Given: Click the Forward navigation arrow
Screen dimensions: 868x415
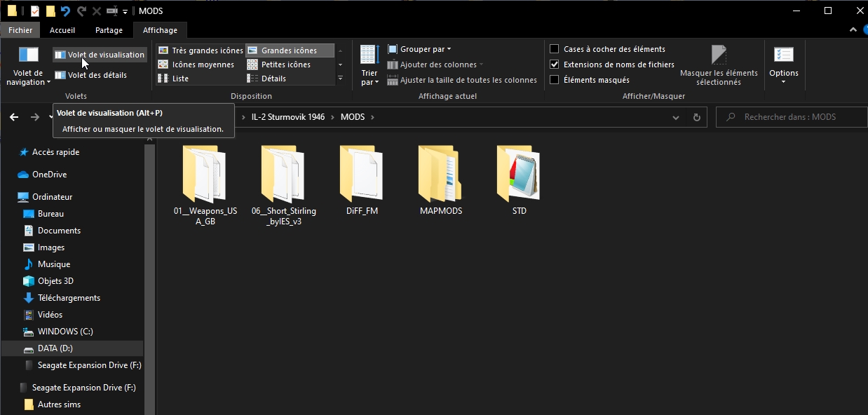Looking at the screenshot, I should click(x=35, y=117).
